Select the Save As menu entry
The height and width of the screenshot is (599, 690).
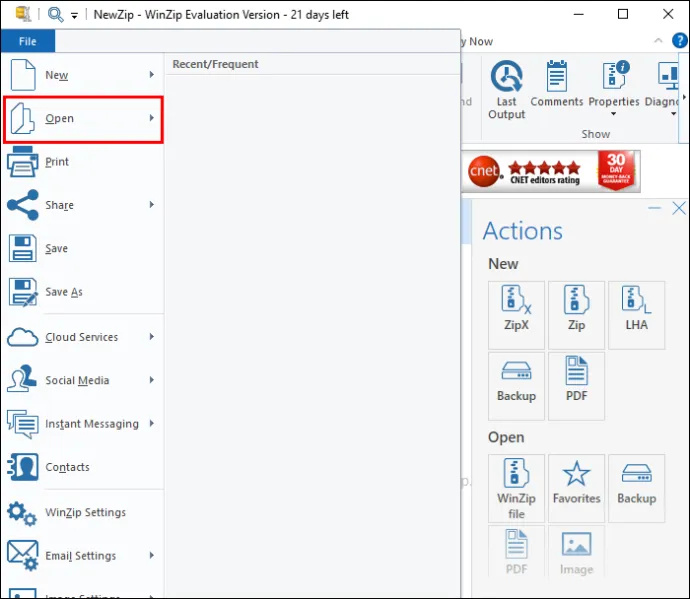tap(83, 292)
